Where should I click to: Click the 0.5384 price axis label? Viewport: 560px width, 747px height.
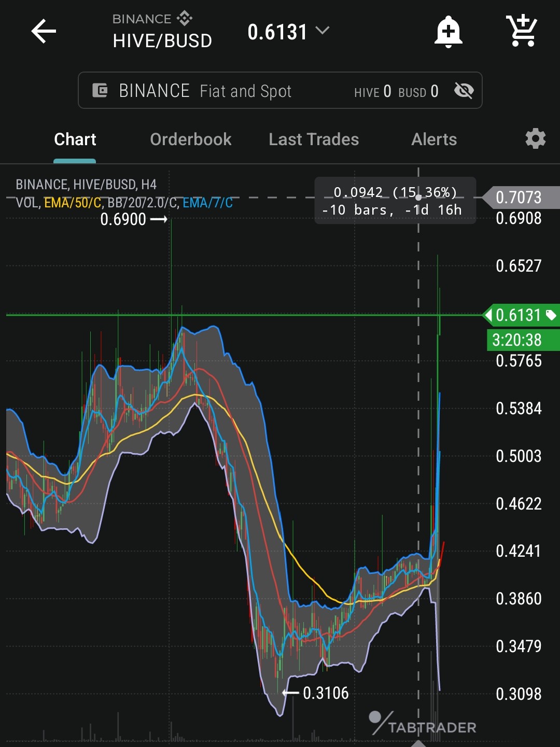tap(519, 408)
